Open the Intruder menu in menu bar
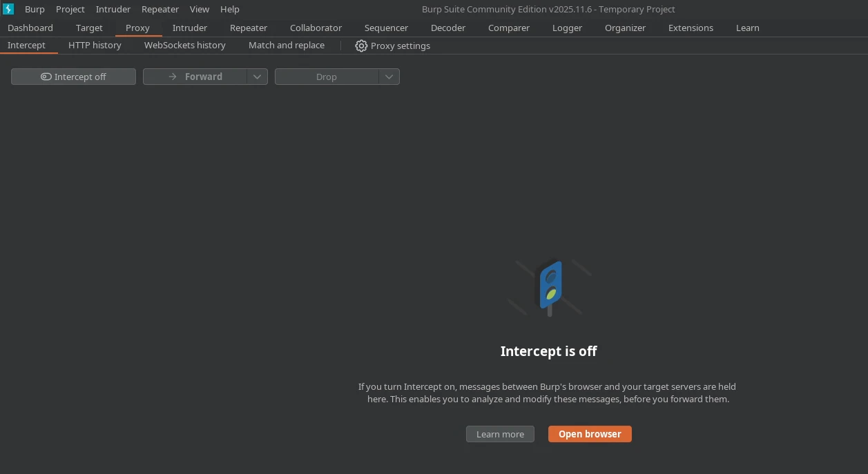Viewport: 868px width, 474px height. [113, 9]
